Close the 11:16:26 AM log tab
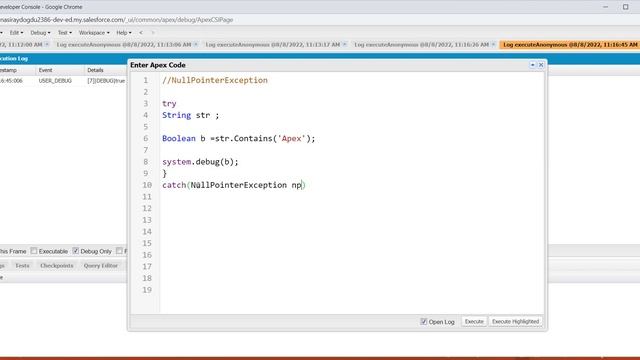 click(493, 44)
